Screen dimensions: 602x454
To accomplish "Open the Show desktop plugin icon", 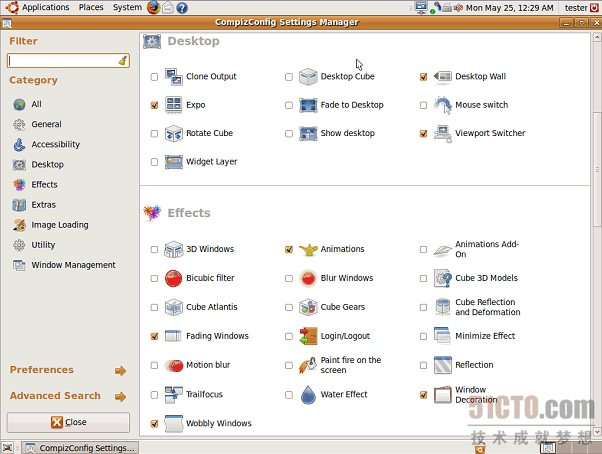I will (x=308, y=133).
